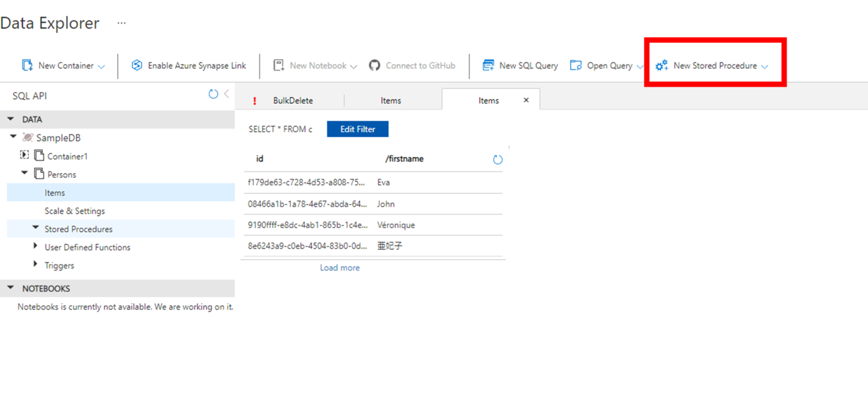
Task: Open the New Stored Procedure dropdown arrow
Action: [764, 67]
